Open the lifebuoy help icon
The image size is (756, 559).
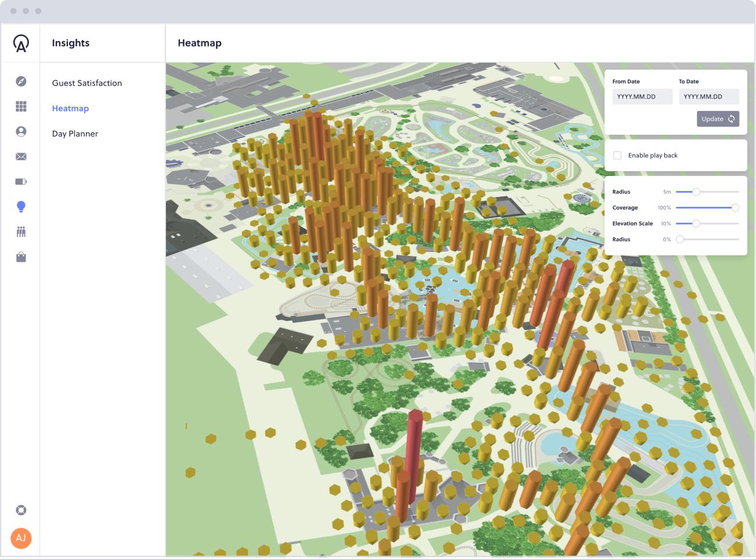21,510
